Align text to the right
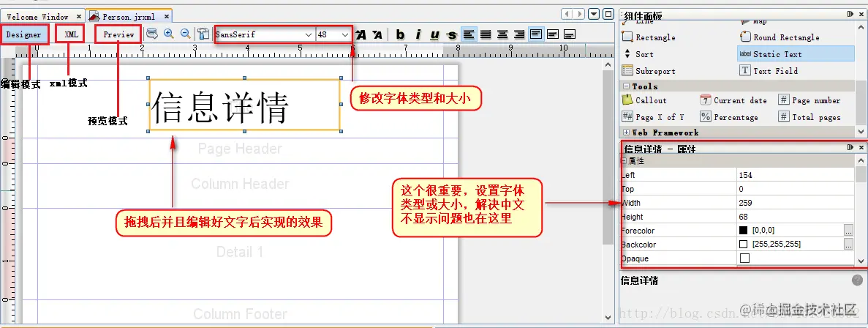The height and width of the screenshot is (328, 868). pos(519,34)
